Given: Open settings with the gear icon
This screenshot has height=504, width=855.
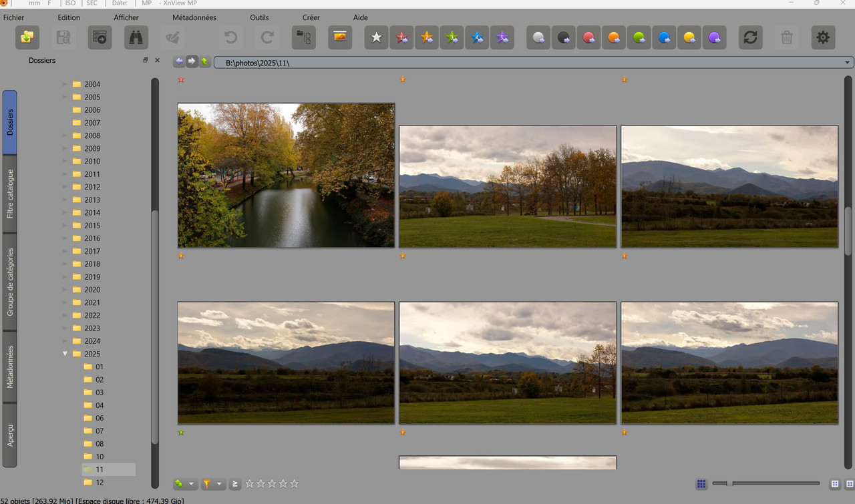Looking at the screenshot, I should [x=823, y=37].
